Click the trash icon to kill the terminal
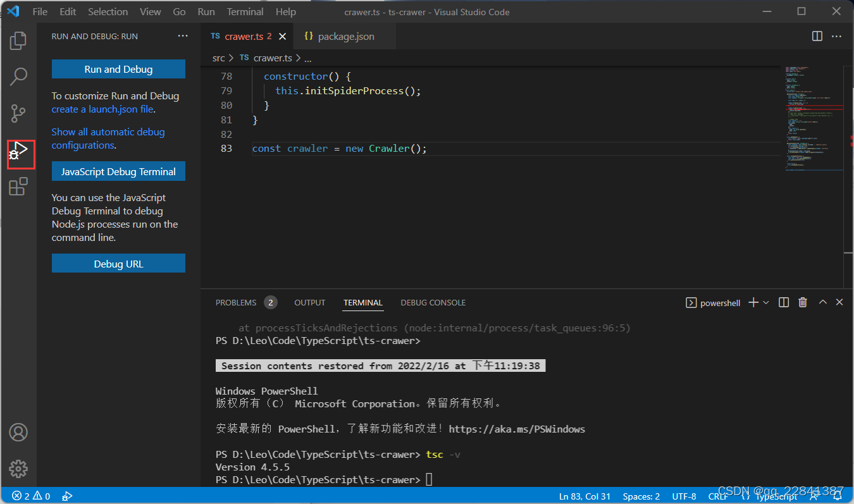 click(x=802, y=302)
